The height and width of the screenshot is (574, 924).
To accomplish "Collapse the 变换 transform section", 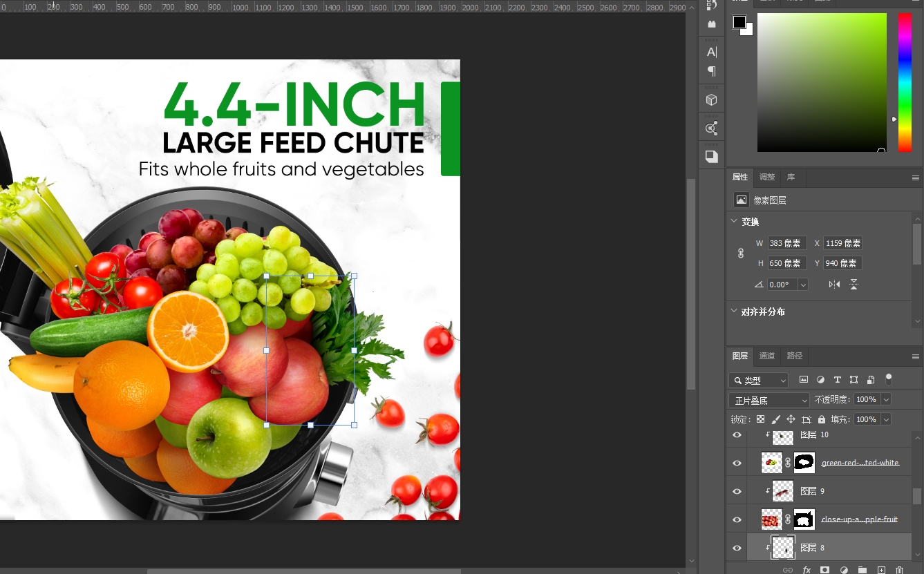I will (734, 222).
